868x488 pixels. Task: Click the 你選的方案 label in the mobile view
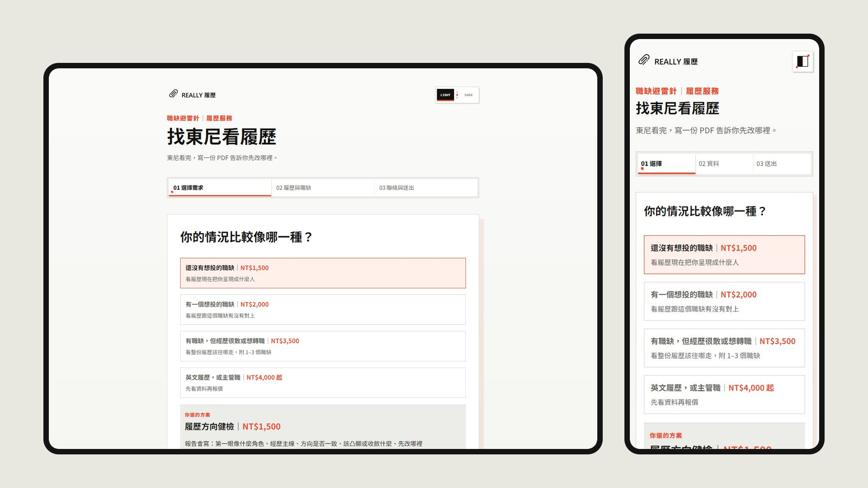point(666,435)
